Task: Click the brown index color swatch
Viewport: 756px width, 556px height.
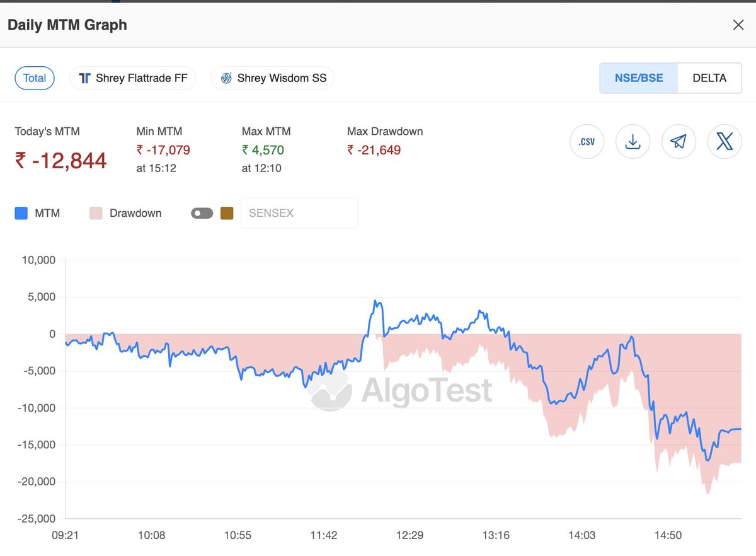Action: tap(227, 213)
